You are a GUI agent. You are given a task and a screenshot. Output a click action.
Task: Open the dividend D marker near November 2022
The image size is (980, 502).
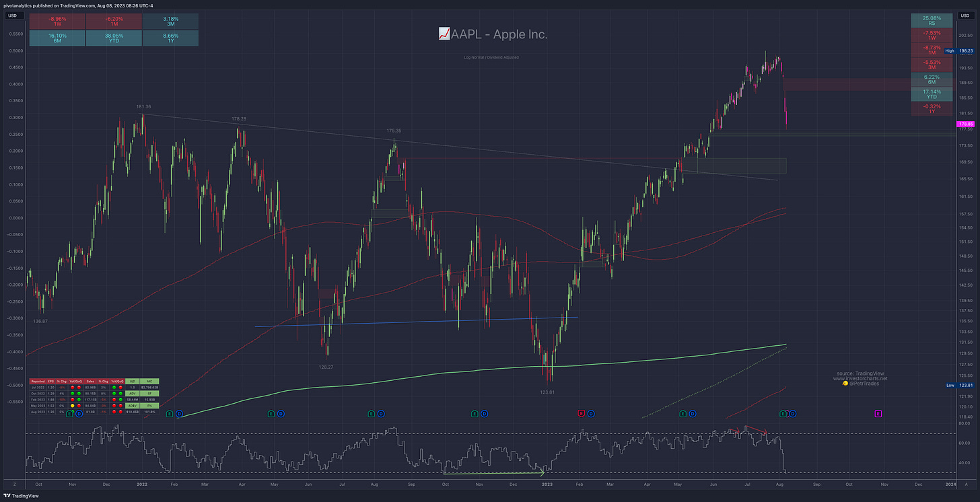(x=484, y=414)
